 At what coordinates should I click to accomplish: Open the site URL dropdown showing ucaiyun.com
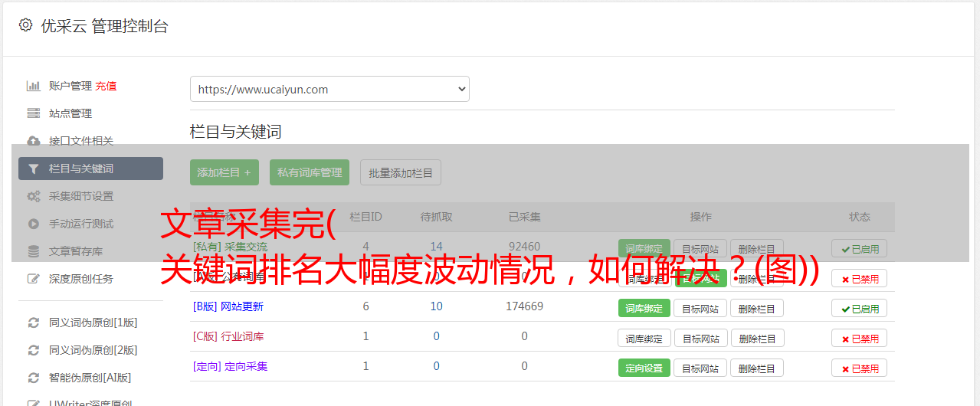coord(329,89)
